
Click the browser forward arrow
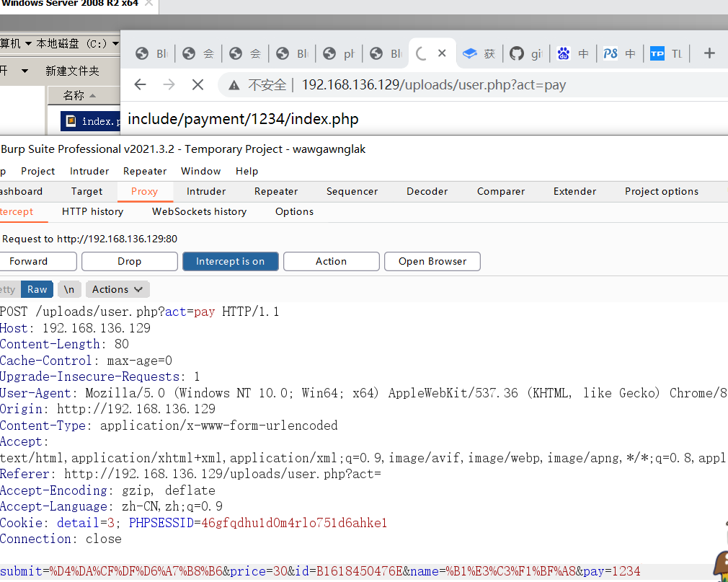pyautogui.click(x=169, y=84)
